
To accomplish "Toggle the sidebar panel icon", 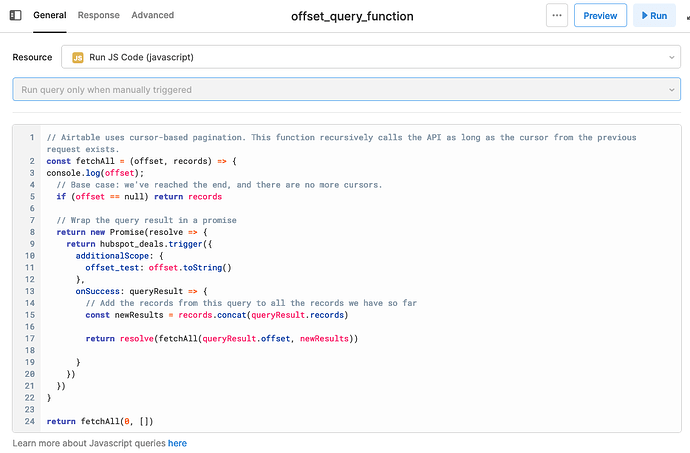I will (x=15, y=15).
